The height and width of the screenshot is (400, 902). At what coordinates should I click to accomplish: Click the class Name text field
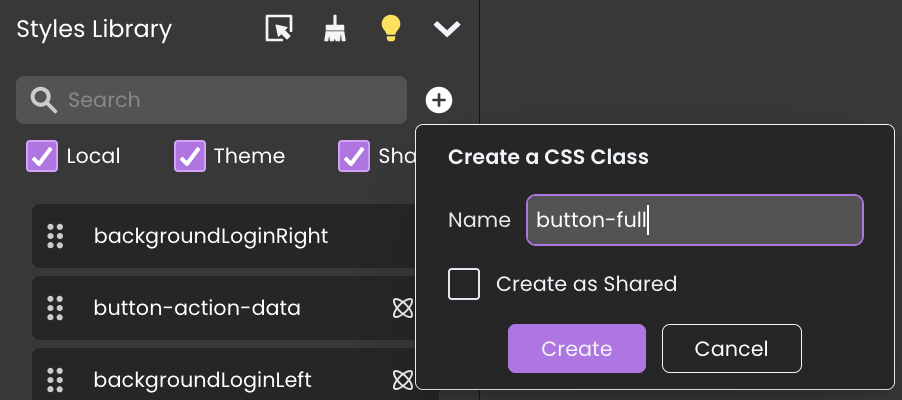point(694,220)
